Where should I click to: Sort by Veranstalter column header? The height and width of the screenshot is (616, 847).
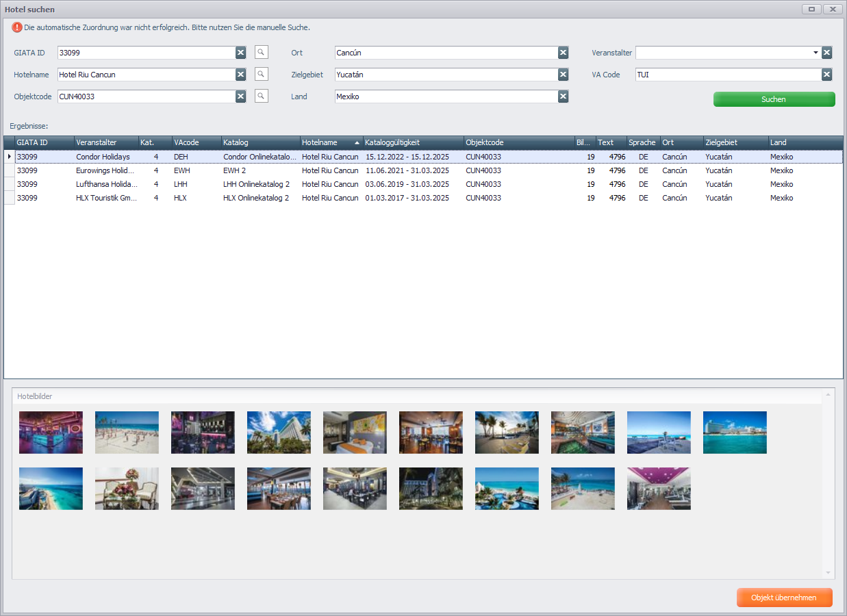point(106,142)
